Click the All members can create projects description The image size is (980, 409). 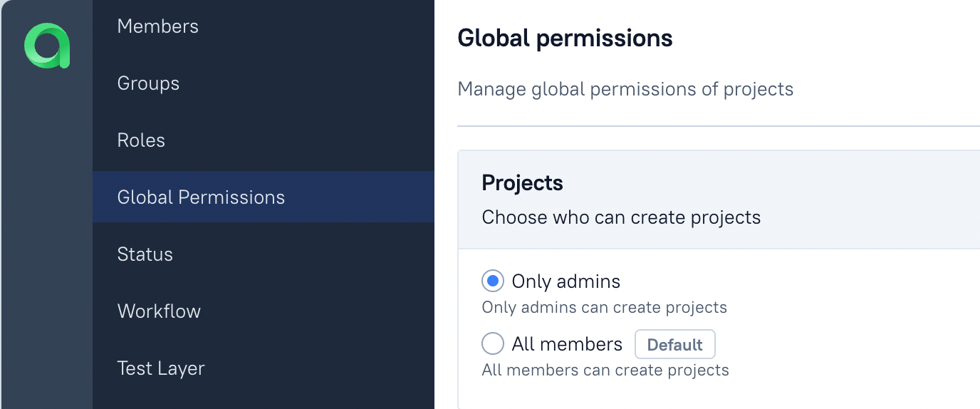coord(605,371)
